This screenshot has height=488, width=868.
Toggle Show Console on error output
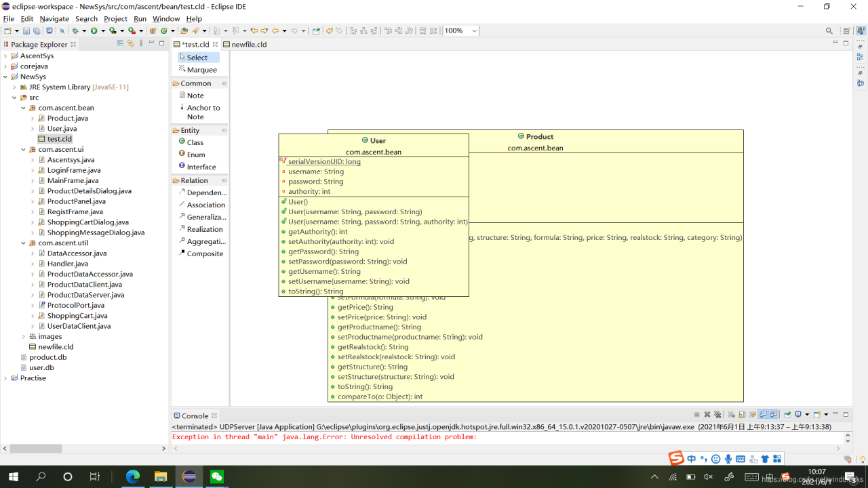[774, 415]
